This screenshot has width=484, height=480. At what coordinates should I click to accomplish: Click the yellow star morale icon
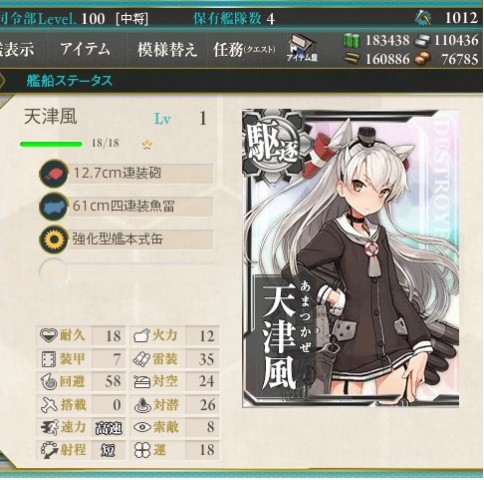[147, 144]
